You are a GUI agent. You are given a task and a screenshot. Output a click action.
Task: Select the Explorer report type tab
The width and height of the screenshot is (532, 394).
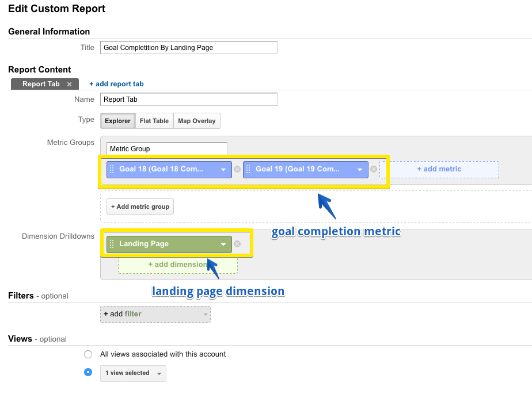pos(117,121)
